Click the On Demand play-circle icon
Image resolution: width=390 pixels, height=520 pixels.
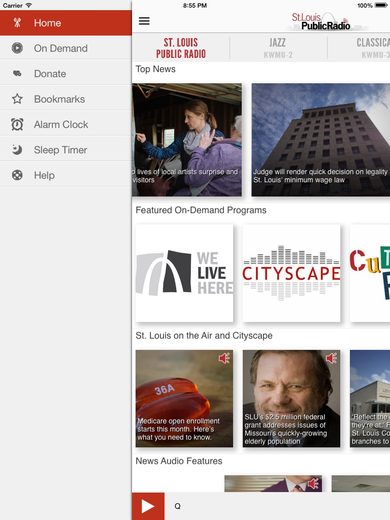(x=17, y=48)
